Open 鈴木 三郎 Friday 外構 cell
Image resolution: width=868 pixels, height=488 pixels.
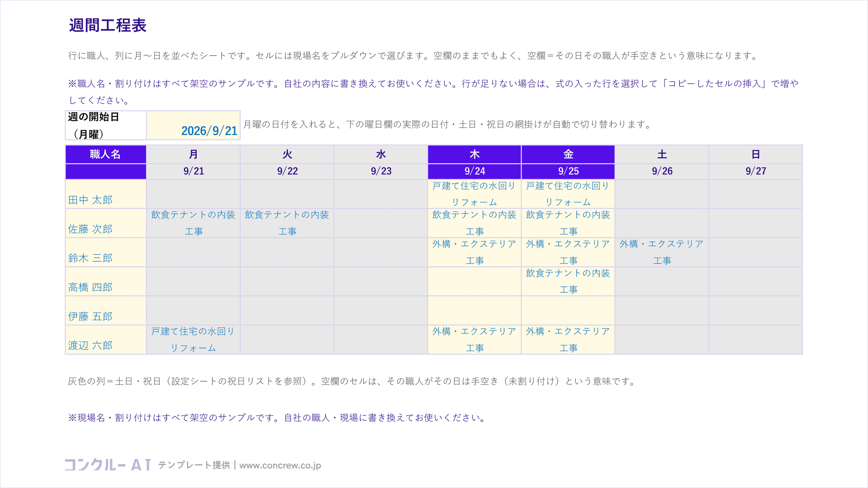pyautogui.click(x=568, y=252)
